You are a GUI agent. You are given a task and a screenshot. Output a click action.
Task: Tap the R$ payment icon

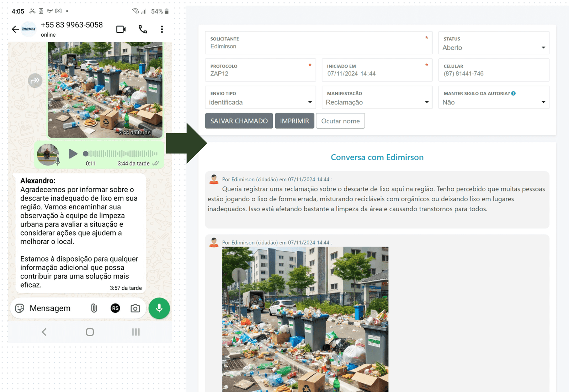(x=115, y=308)
